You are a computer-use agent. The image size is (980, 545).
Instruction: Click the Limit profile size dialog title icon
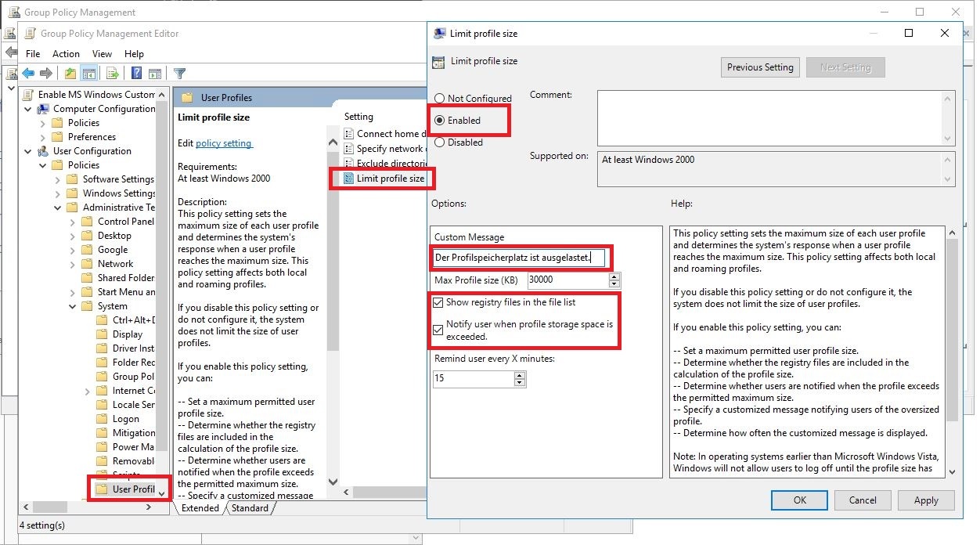(x=440, y=34)
